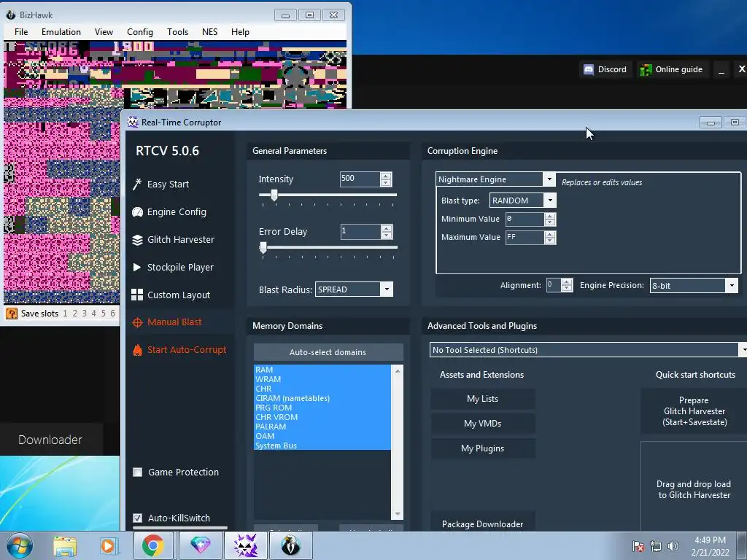Click the Intensity slider handle
Viewport: 747px width, 560px height.
pos(274,195)
